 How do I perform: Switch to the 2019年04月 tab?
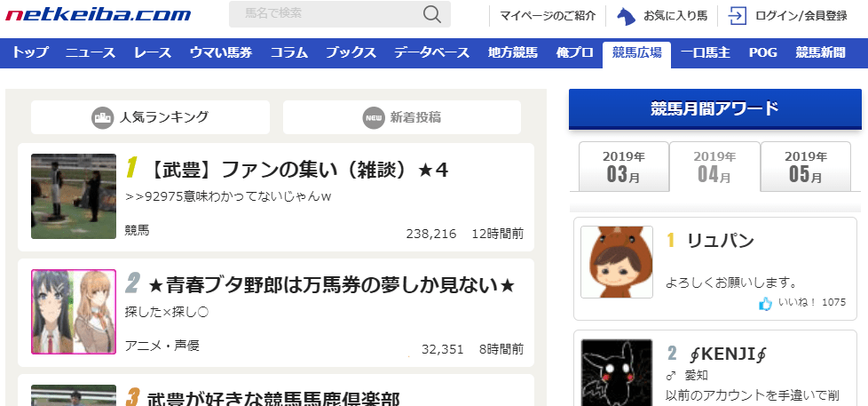click(x=714, y=166)
